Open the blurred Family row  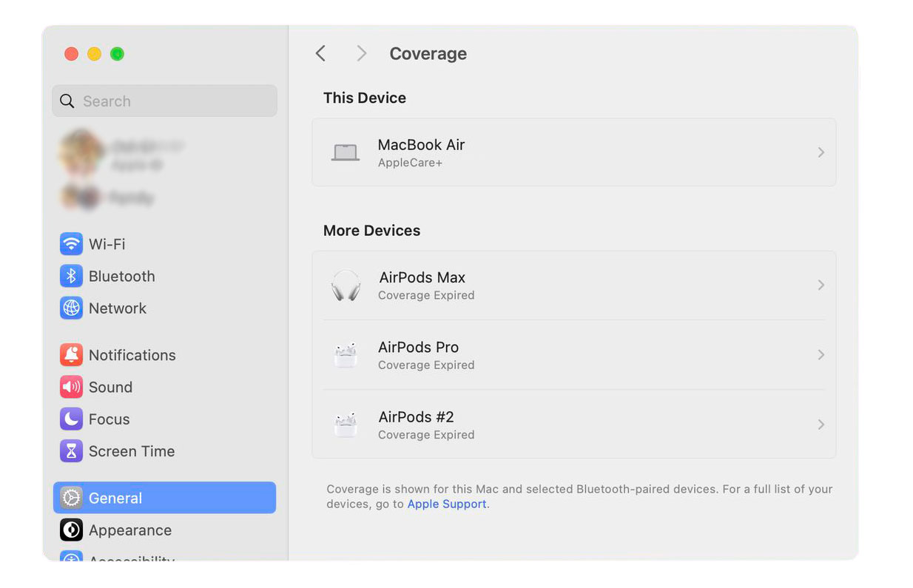[x=164, y=197]
